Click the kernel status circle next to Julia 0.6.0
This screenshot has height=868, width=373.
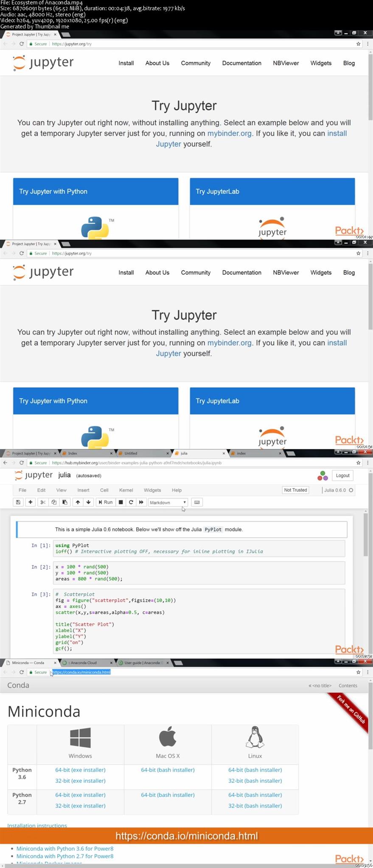point(351,490)
